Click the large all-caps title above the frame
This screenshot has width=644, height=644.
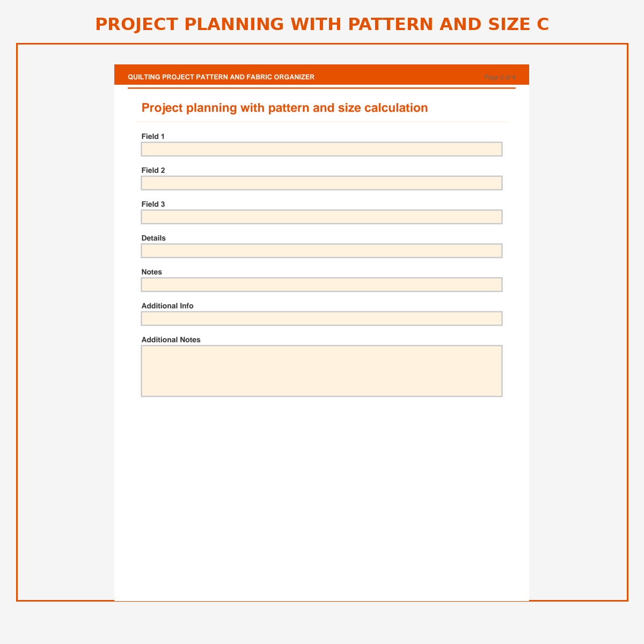pyautogui.click(x=322, y=24)
